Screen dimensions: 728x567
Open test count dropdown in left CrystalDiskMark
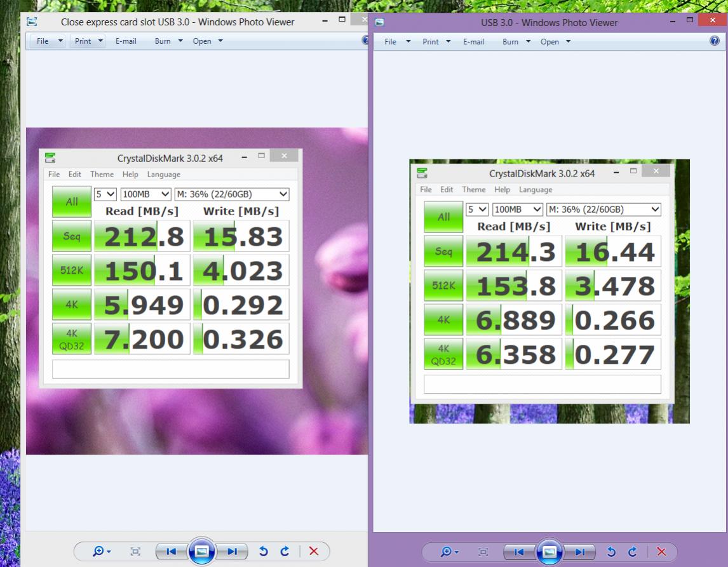pyautogui.click(x=105, y=194)
